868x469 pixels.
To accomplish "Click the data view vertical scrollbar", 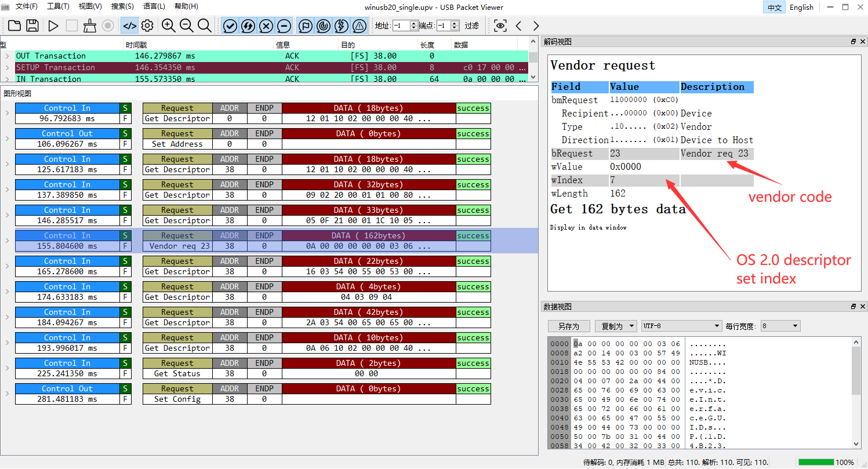I will click(x=856, y=392).
